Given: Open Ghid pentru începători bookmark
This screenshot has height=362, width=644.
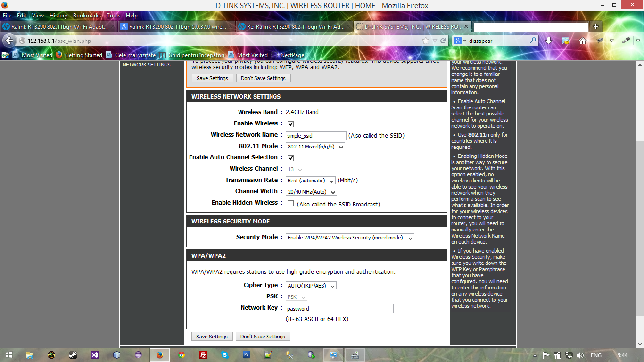Looking at the screenshot, I should (192, 55).
